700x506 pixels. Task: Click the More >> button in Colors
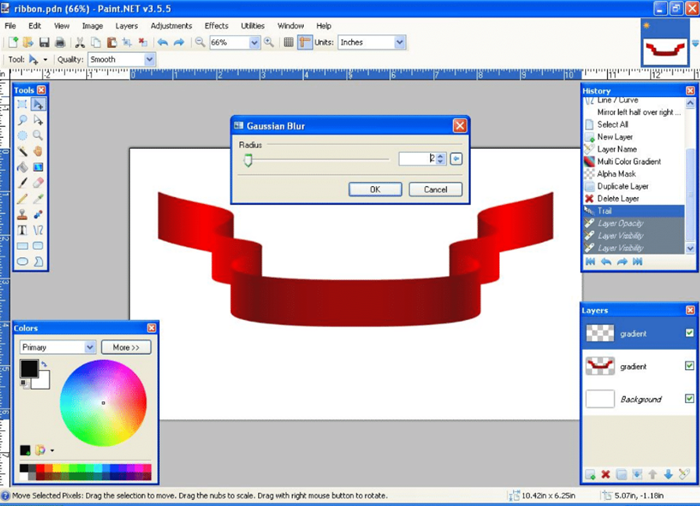[126, 347]
